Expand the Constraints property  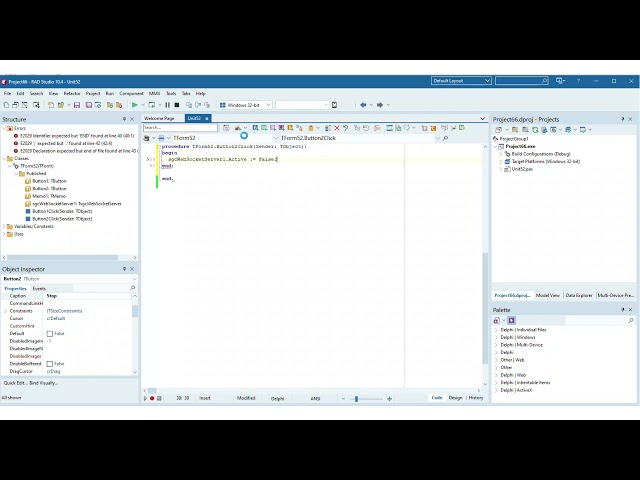5,311
